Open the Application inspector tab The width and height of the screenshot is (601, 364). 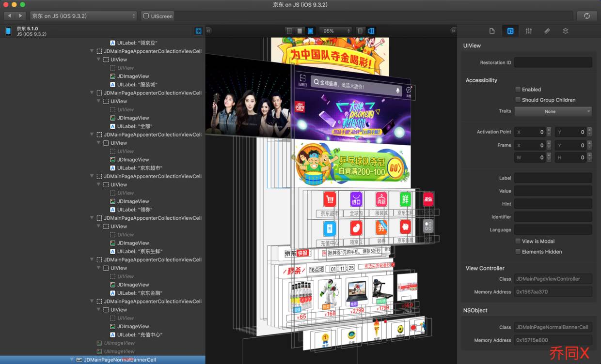(x=492, y=31)
